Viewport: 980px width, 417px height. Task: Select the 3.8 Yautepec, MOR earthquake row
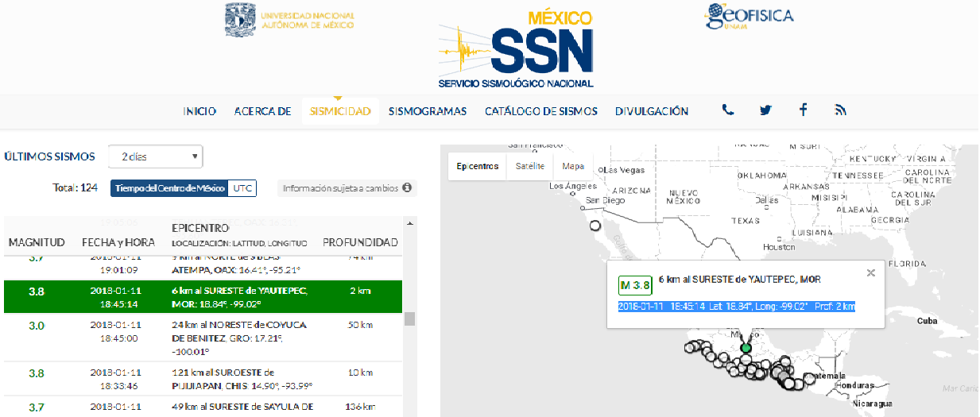tap(203, 297)
